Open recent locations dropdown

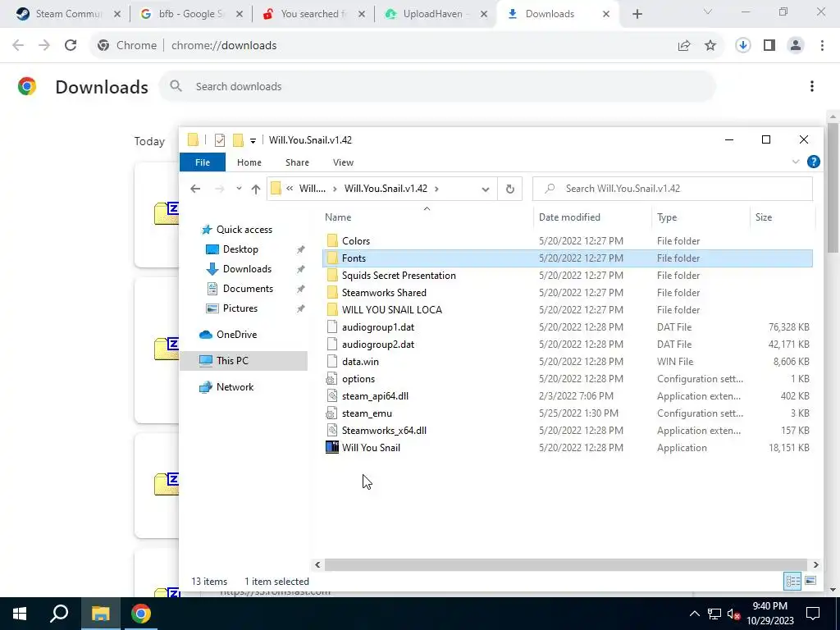(x=239, y=189)
